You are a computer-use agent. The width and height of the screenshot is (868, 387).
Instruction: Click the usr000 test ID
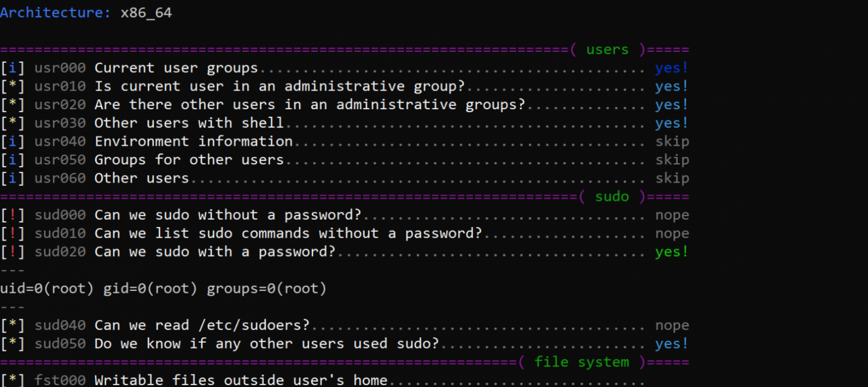click(x=60, y=68)
